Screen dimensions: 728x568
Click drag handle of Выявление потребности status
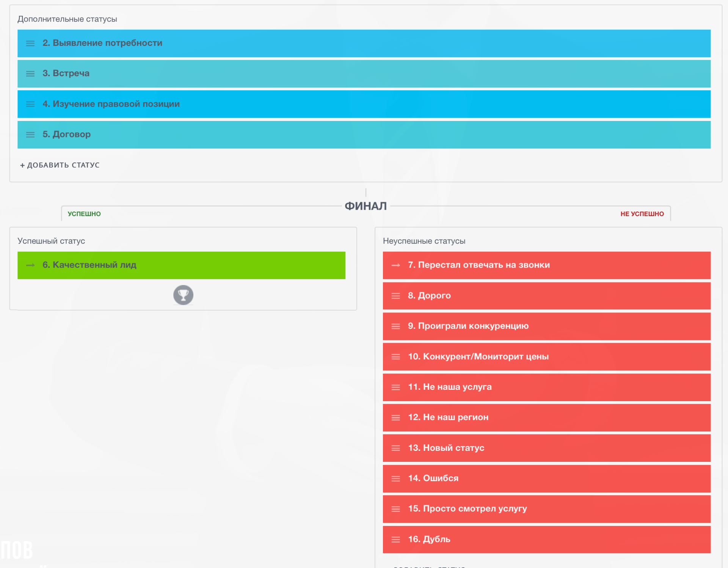point(30,43)
